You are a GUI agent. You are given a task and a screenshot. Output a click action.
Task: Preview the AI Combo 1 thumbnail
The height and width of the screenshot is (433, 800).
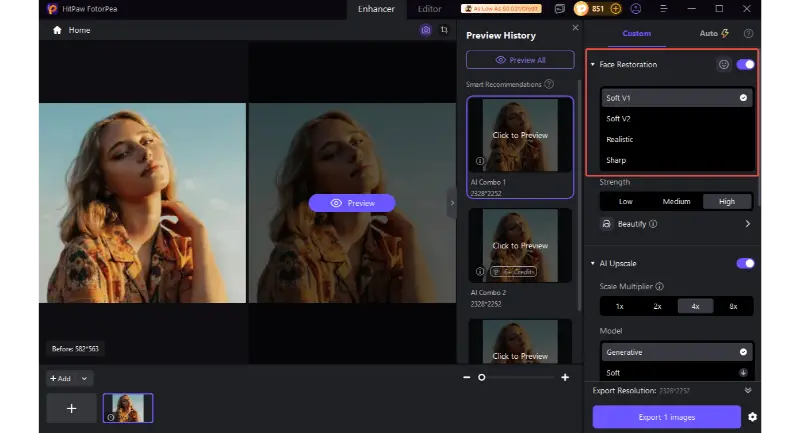(520, 135)
